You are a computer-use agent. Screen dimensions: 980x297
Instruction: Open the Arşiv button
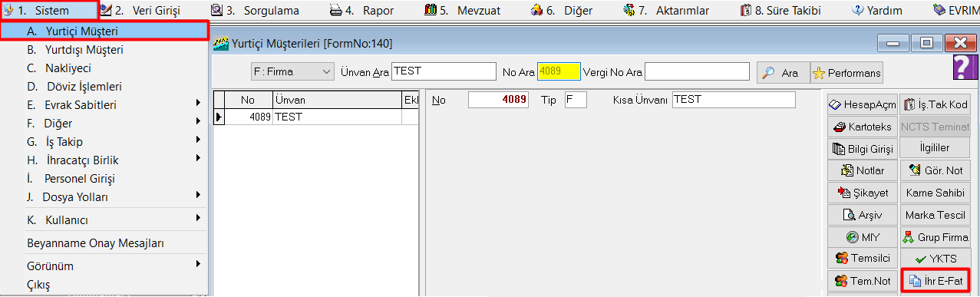(x=863, y=215)
